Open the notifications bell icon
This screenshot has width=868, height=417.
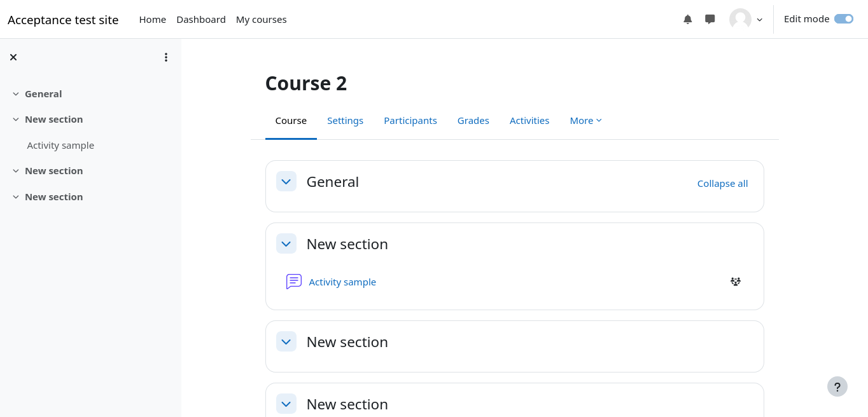(x=687, y=19)
